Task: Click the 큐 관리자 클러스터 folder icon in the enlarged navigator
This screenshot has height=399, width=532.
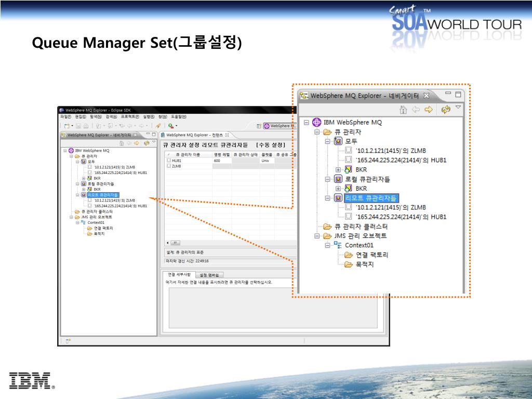Action: pos(327,227)
